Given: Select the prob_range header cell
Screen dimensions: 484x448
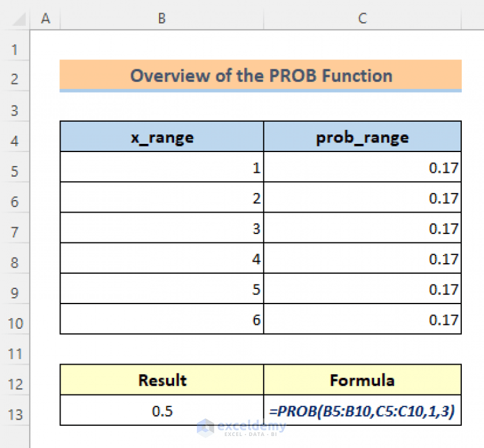Looking at the screenshot, I should [362, 136].
